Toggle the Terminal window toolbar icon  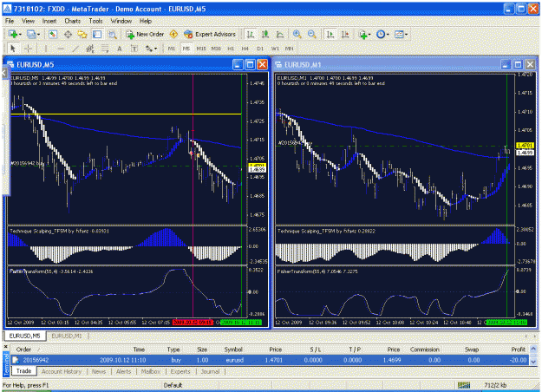pos(97,34)
